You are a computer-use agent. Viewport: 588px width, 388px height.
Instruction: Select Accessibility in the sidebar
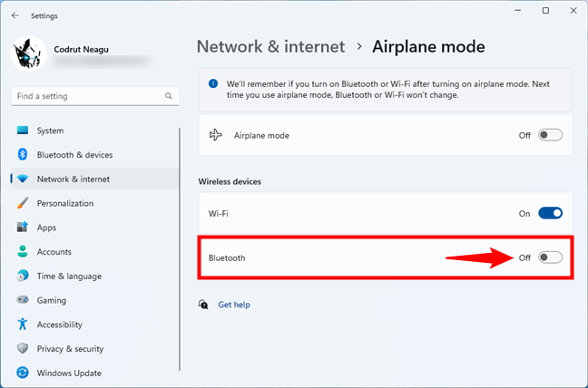(95, 325)
